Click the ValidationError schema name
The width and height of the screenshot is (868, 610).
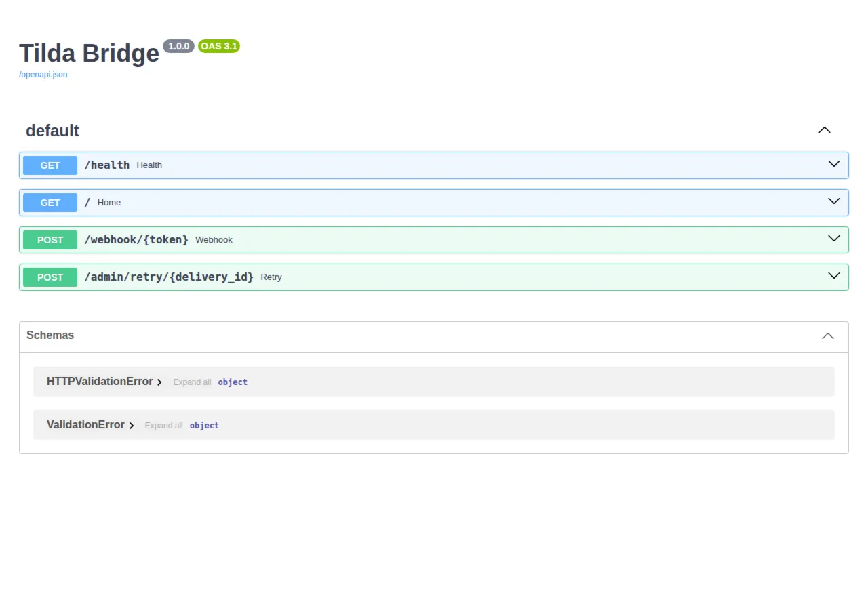click(85, 425)
